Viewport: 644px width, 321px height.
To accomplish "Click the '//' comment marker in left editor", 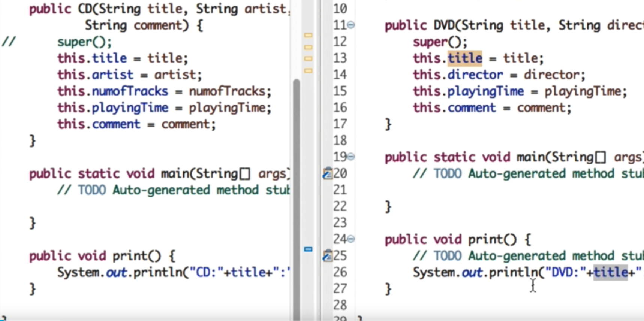I will 8,42.
